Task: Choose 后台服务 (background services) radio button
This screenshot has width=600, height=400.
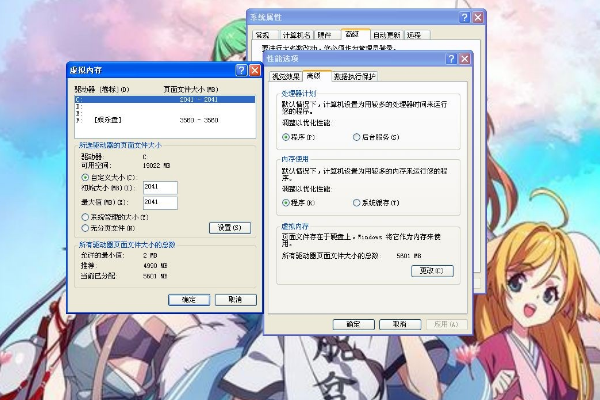Action: (356, 137)
